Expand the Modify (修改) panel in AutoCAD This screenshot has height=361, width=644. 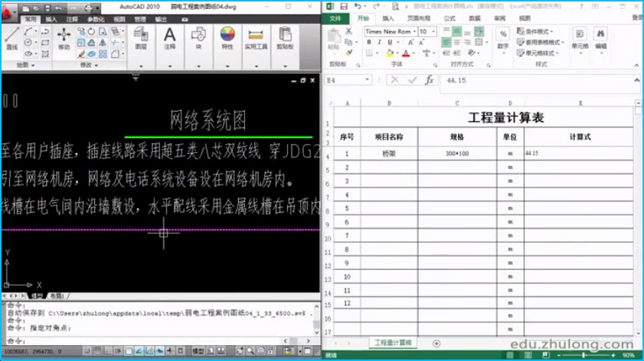89,65
